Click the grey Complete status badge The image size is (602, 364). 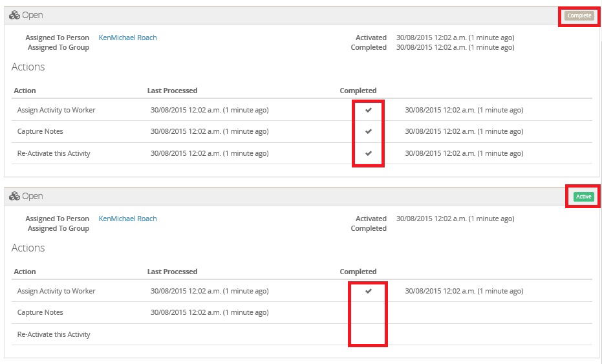(x=579, y=16)
